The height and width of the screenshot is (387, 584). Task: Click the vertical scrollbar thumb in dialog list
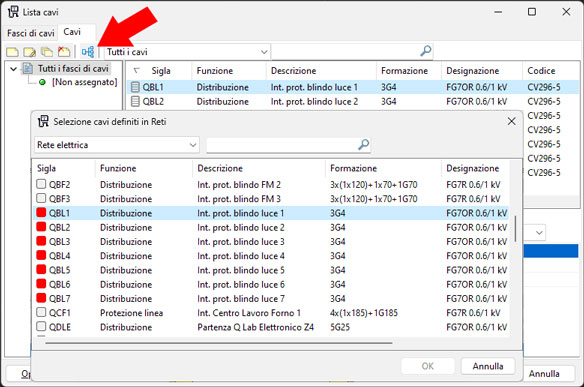[515, 228]
